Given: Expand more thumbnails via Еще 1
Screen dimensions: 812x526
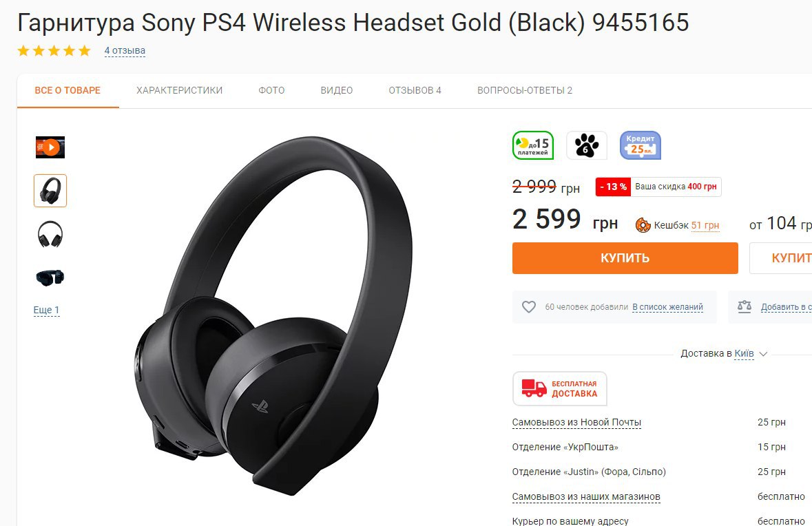Looking at the screenshot, I should coord(47,310).
